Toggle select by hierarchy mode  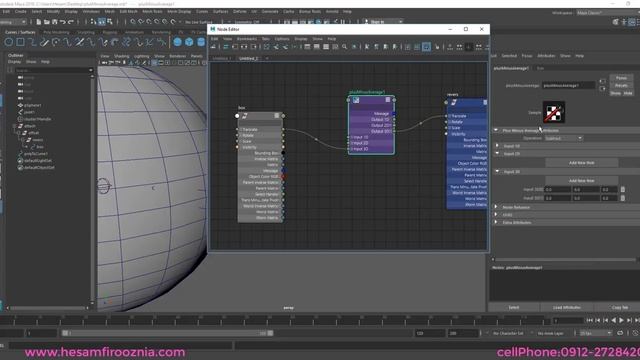(93, 22)
